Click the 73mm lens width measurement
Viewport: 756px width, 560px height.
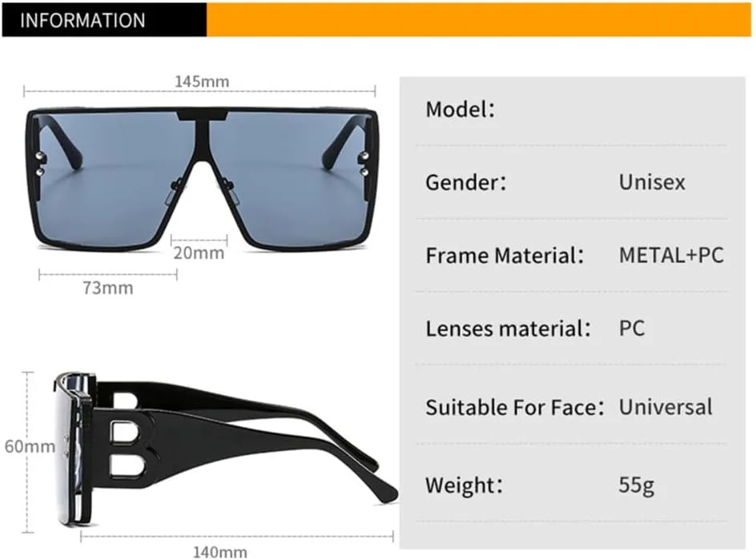pyautogui.click(x=108, y=288)
